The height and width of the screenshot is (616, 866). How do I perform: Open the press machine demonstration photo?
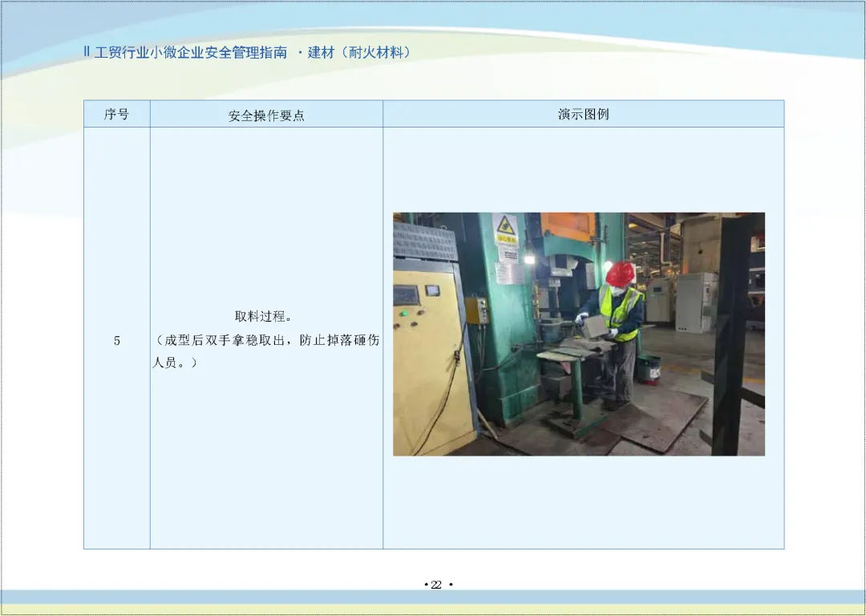579,334
